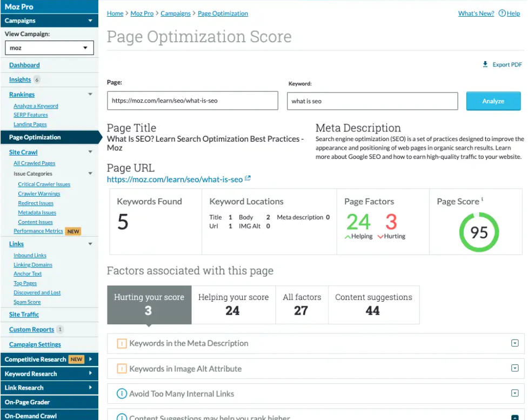
Task: Click the info icon for Avoid Too Many Internal Links
Action: pyautogui.click(x=122, y=394)
